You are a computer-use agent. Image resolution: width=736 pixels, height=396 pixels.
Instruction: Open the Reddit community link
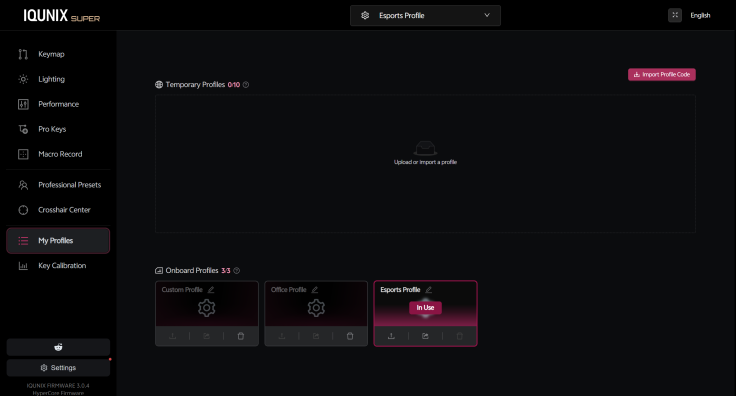pyautogui.click(x=58, y=347)
